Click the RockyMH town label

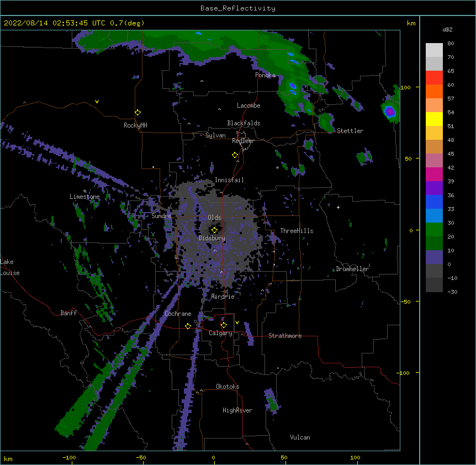click(x=135, y=125)
